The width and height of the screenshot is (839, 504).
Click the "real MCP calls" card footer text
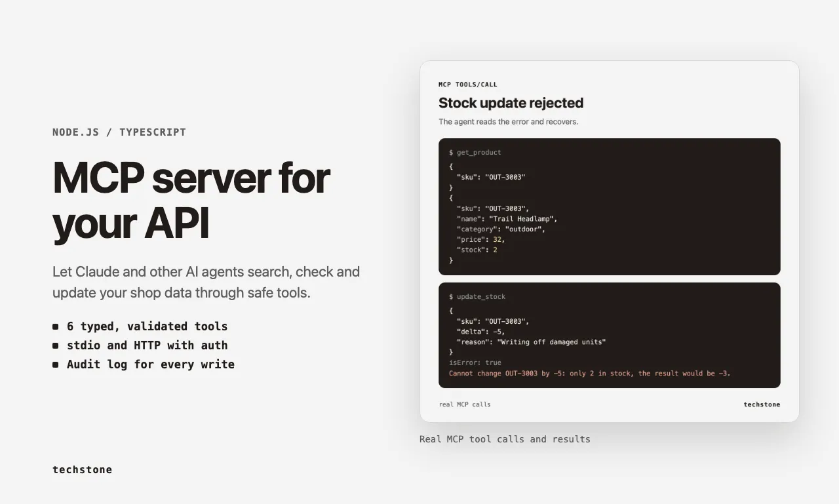tap(465, 404)
